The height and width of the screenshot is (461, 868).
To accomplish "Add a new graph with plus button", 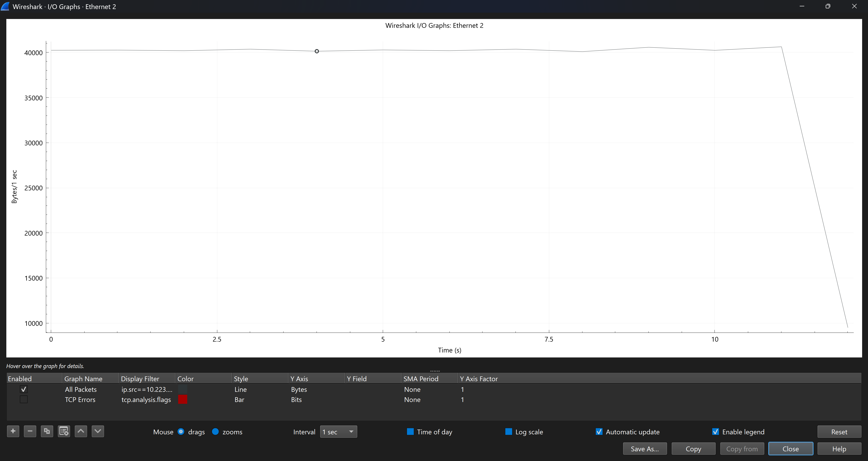I will point(13,431).
